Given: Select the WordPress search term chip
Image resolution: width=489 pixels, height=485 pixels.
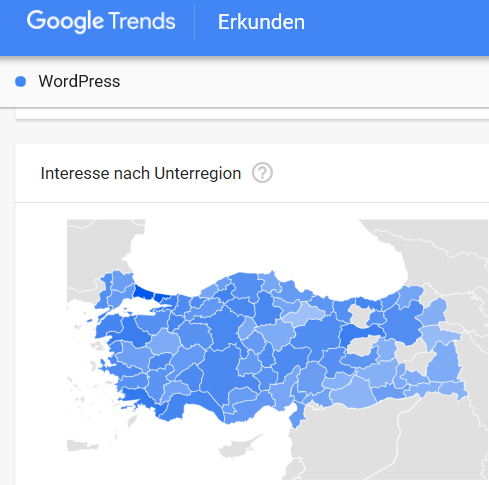Looking at the screenshot, I should point(79,81).
